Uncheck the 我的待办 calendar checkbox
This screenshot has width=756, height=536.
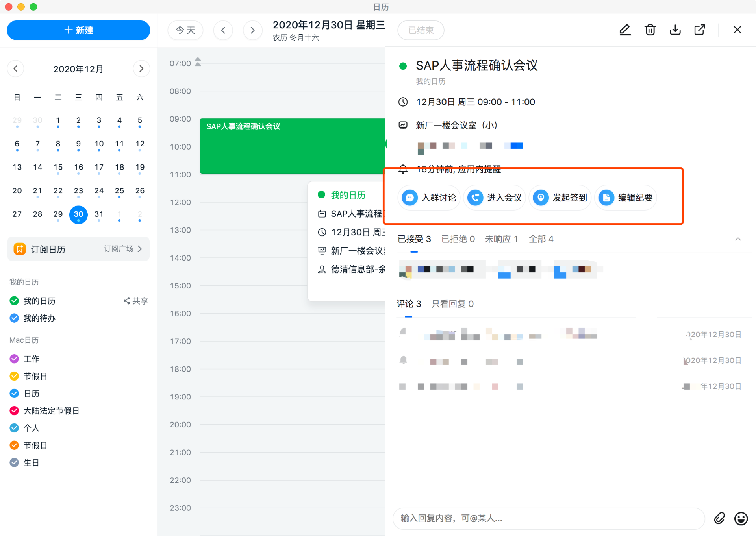[14, 318]
